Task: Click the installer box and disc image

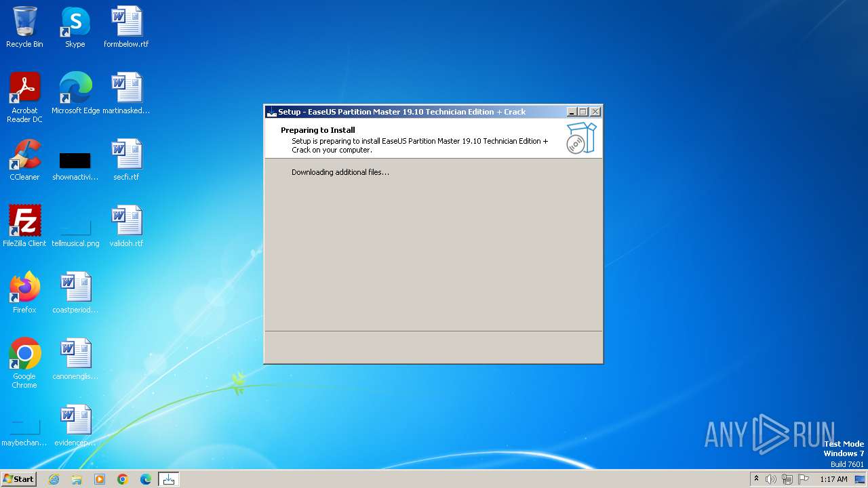Action: (581, 138)
